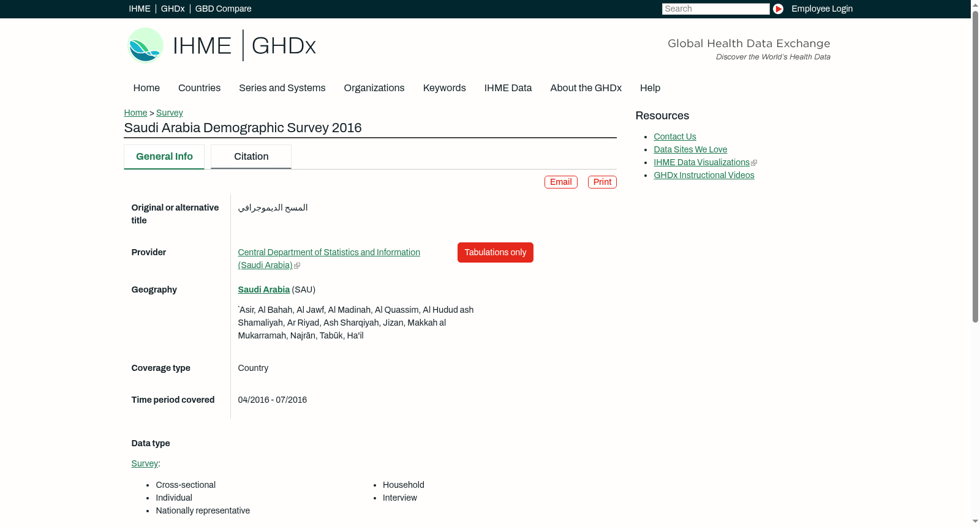Viewport: 980px width, 527px height.
Task: Open About the GHDx menu item
Action: coord(586,88)
